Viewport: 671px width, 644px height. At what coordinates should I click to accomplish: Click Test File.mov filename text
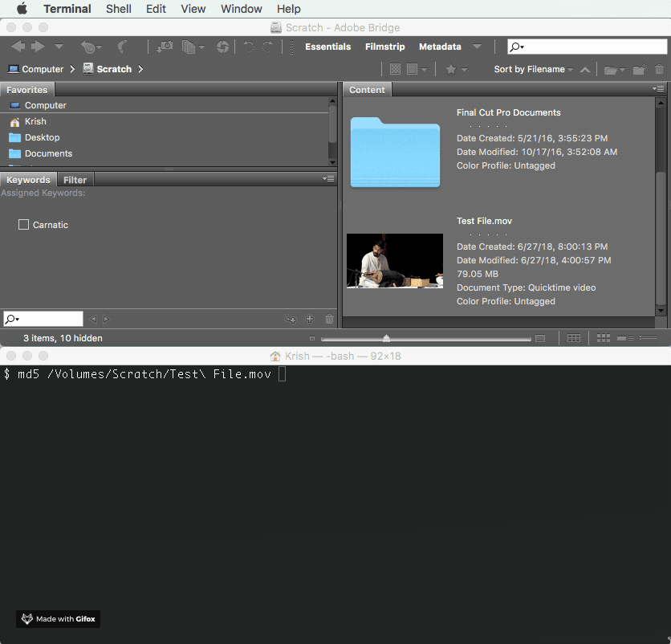[x=484, y=221]
